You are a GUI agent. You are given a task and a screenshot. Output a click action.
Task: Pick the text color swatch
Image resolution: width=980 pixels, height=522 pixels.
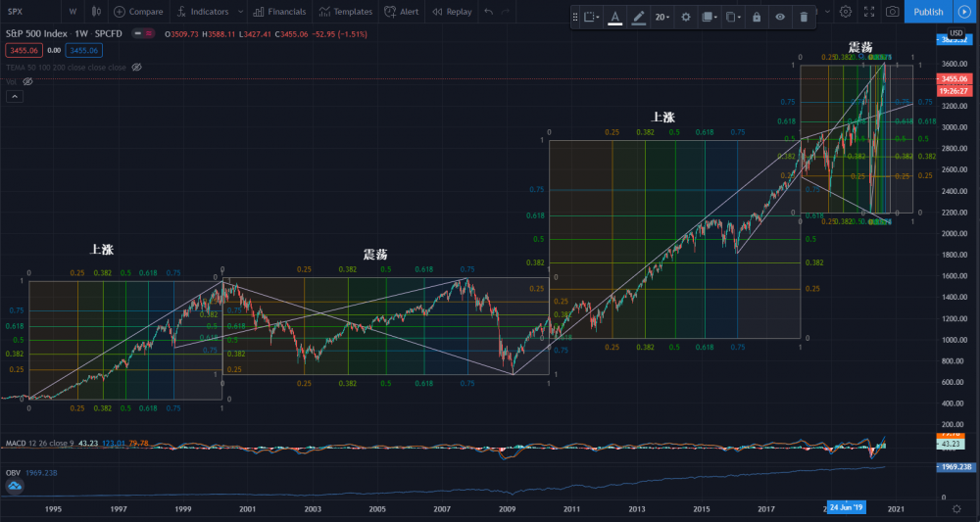[x=614, y=17]
